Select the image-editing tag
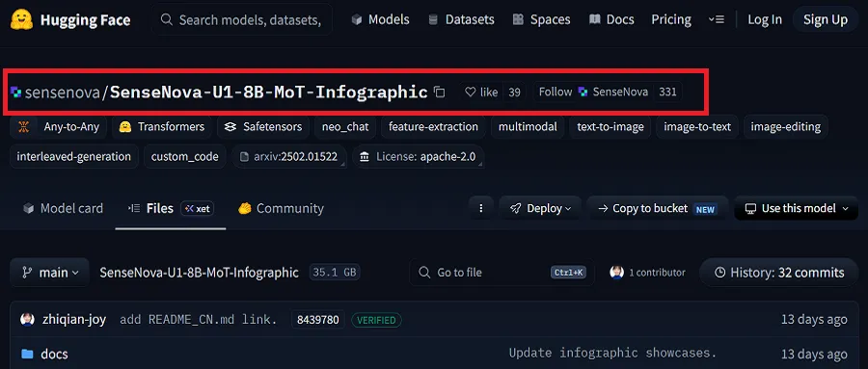This screenshot has width=868, height=369. (x=785, y=127)
